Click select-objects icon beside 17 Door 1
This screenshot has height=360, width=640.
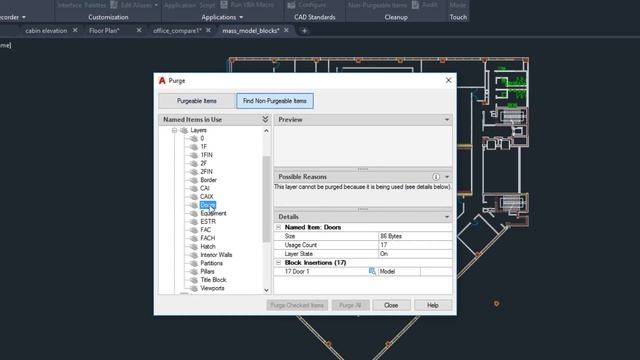pyautogui.click(x=372, y=271)
